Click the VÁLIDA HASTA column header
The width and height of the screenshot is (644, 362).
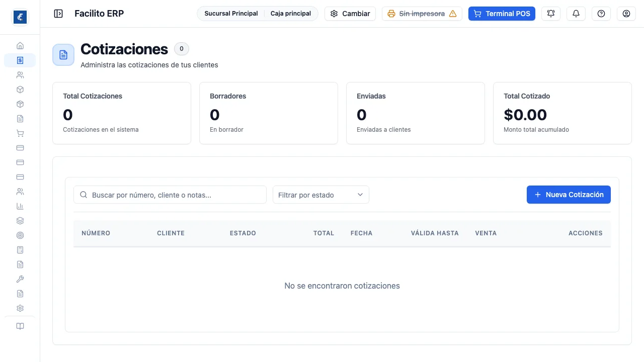435,233
